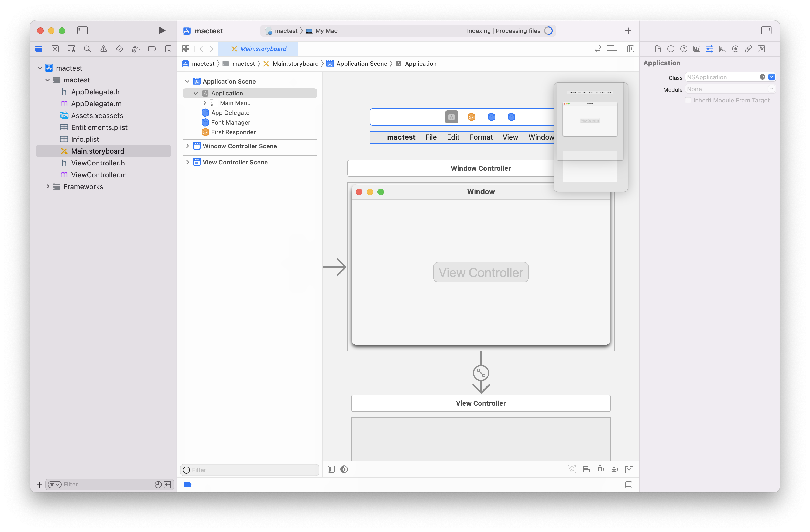The image size is (810, 532).
Task: Jump to class definition arrow button
Action: click(762, 77)
